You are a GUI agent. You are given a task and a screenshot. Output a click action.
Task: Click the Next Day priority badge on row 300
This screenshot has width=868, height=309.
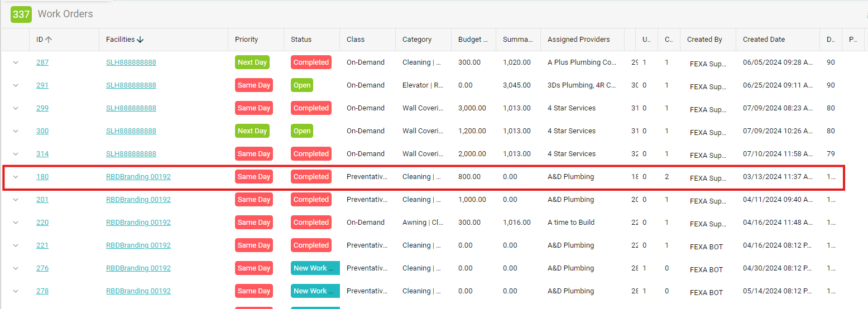point(252,131)
